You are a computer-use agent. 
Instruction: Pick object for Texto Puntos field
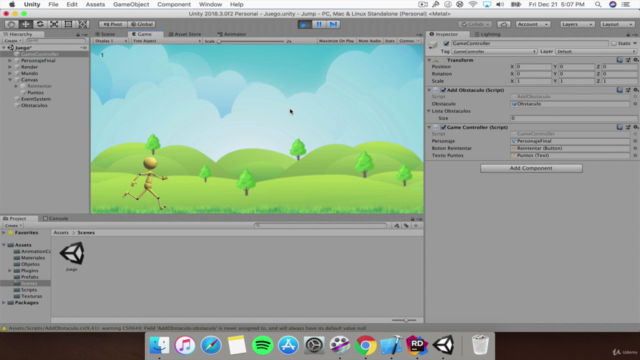point(635,156)
